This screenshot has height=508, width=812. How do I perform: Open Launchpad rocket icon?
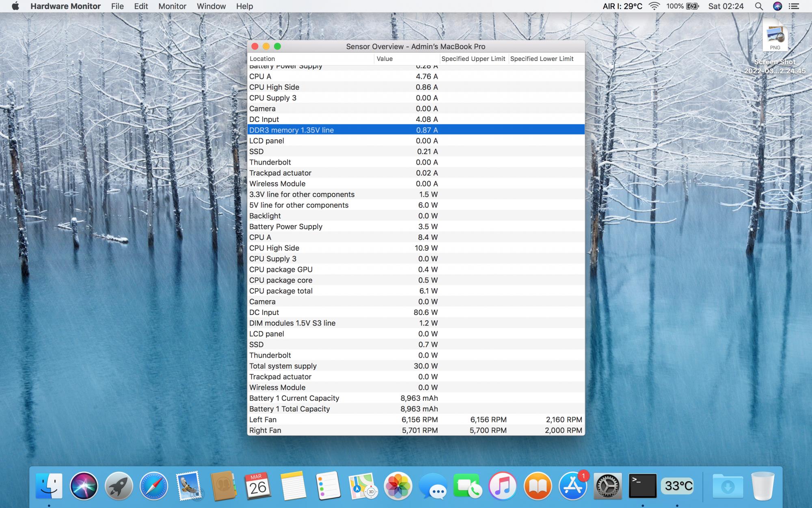(x=119, y=486)
